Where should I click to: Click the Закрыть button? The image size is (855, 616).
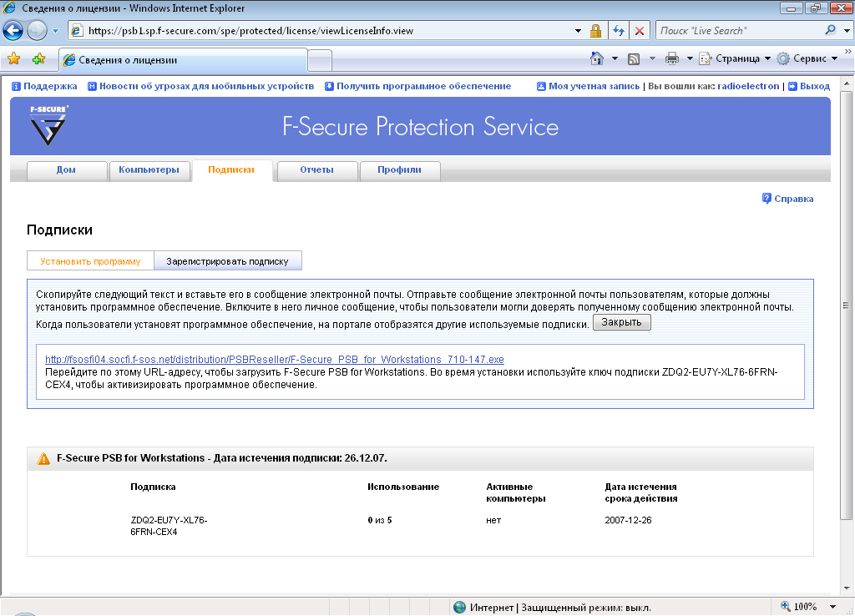pos(621,322)
